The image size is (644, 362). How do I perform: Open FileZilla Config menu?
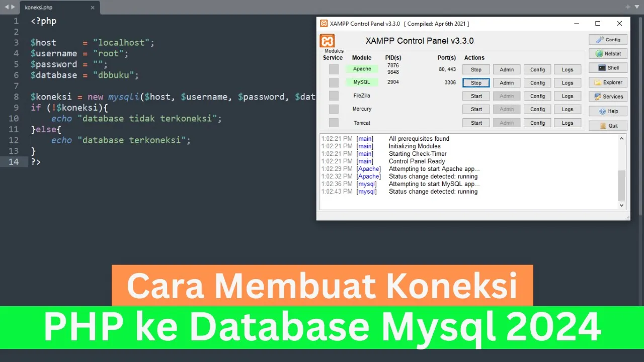537,96
